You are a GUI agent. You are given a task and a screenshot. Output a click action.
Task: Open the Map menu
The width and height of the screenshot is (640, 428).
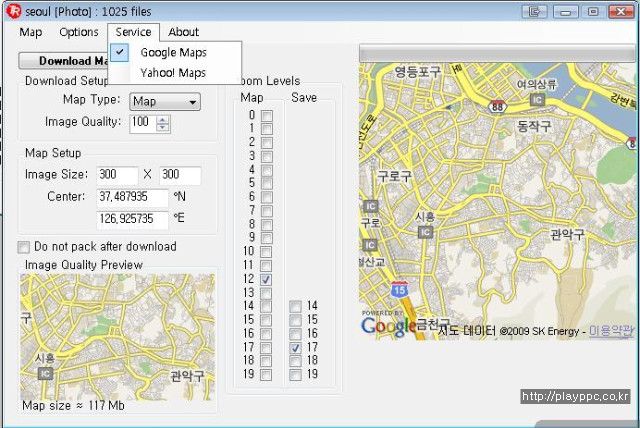click(x=31, y=32)
